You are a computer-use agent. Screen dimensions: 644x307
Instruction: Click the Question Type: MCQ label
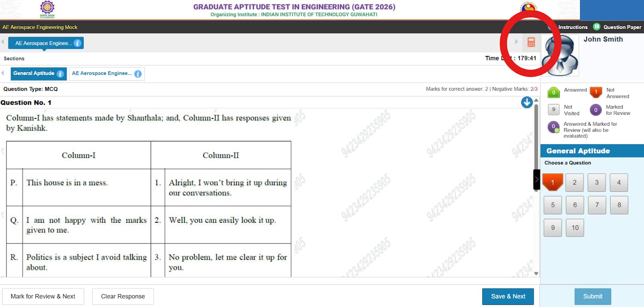(x=31, y=89)
